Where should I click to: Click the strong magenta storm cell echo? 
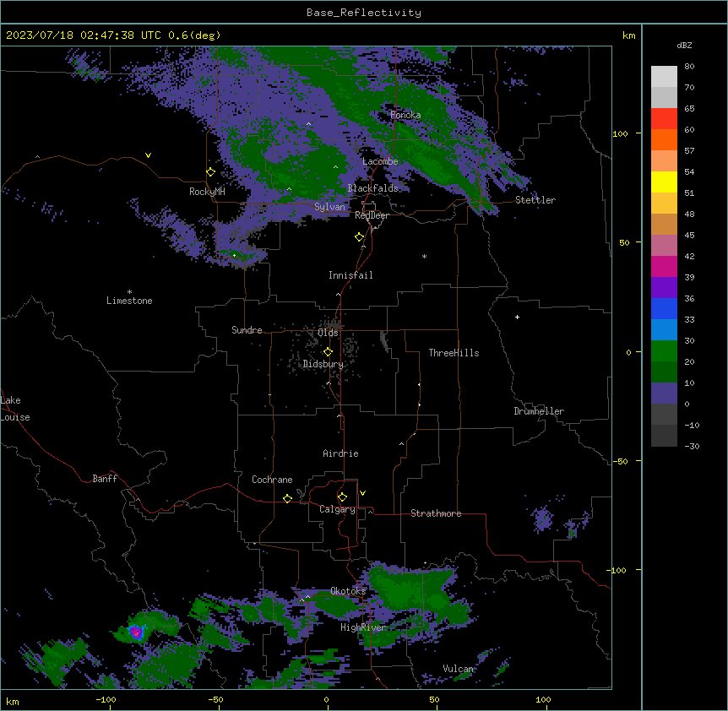coord(136,632)
